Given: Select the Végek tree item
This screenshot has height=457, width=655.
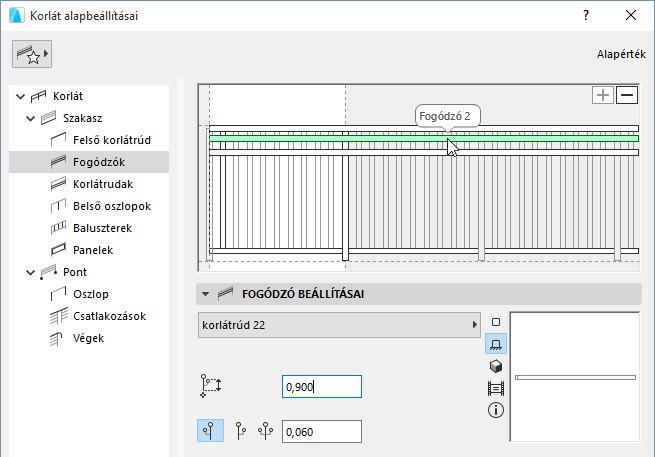Looking at the screenshot, I should (89, 338).
